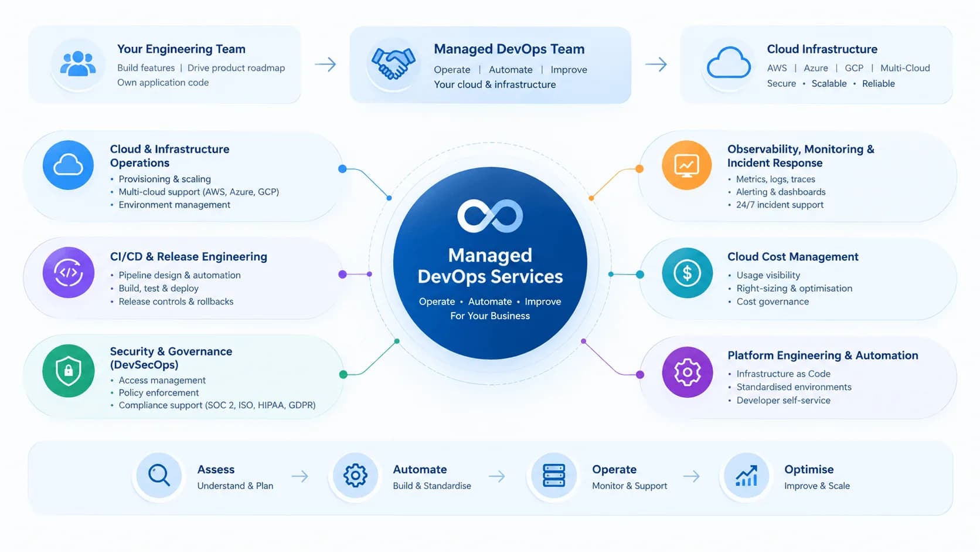Viewport: 980px width, 552px height.
Task: Click 'Own application code' text
Action: [163, 83]
